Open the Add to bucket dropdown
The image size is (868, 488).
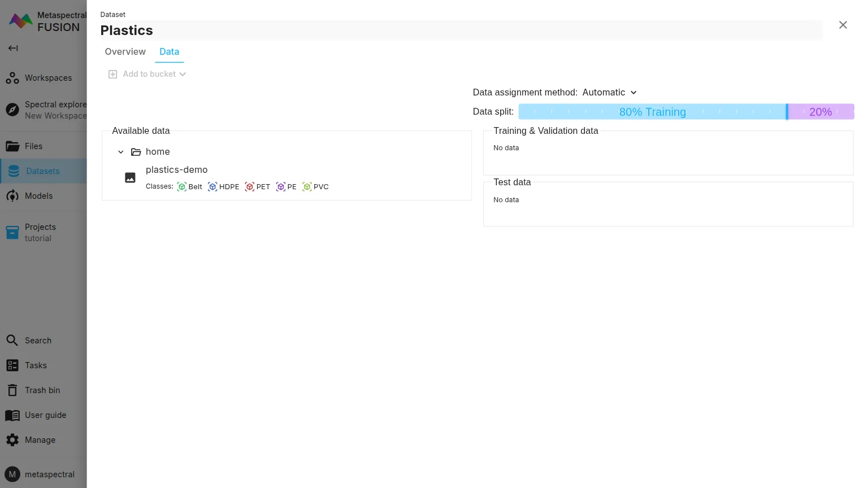[x=147, y=74]
